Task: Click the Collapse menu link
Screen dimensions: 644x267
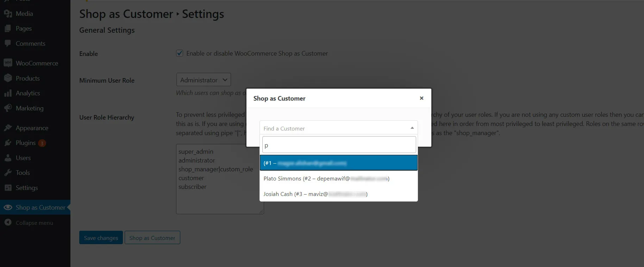Action: (x=35, y=222)
